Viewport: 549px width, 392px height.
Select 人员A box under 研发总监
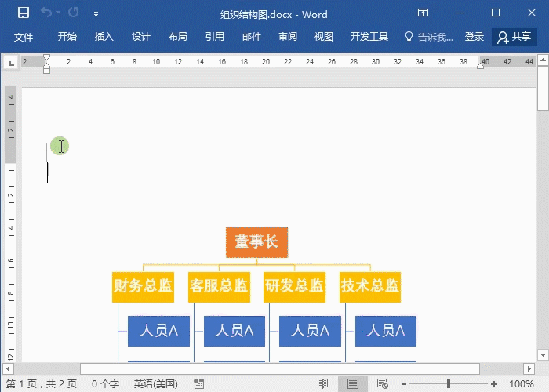point(310,331)
